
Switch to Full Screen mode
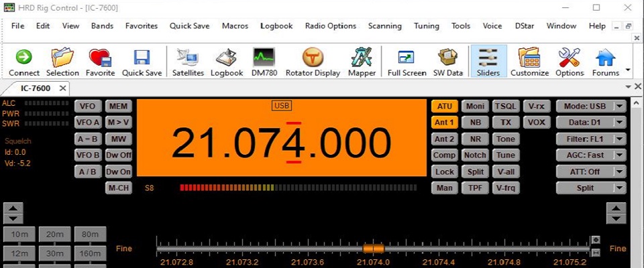[x=407, y=62]
